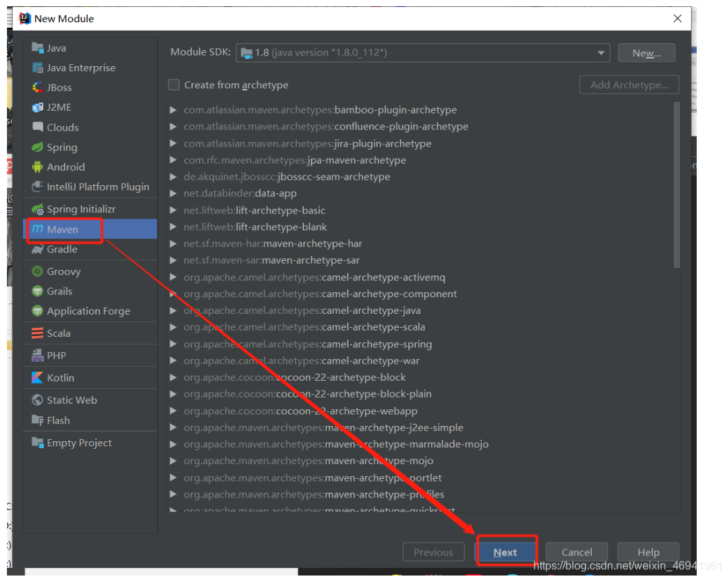Open Help for the dialog
The image size is (728, 579).
[x=648, y=552]
